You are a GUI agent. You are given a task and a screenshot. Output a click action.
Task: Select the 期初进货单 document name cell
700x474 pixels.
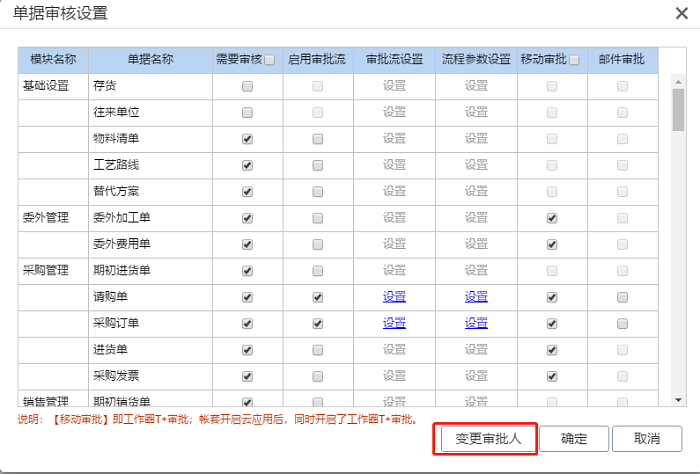pyautogui.click(x=150, y=270)
